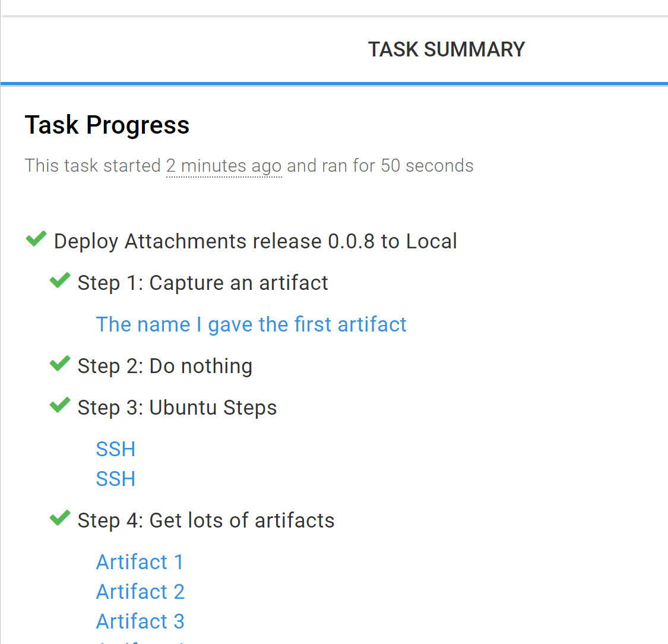The width and height of the screenshot is (668, 644).
Task: Download Artifact 2
Action: (x=140, y=592)
